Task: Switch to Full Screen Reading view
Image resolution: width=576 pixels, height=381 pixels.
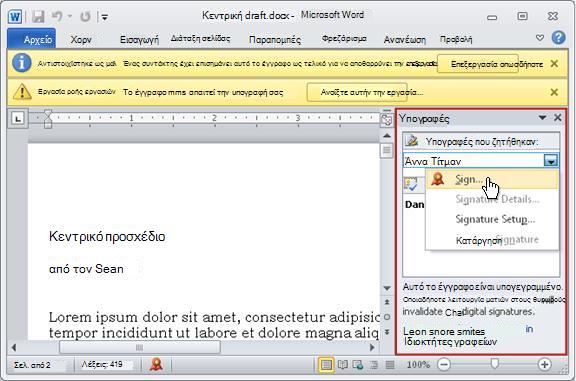Action: tap(343, 365)
